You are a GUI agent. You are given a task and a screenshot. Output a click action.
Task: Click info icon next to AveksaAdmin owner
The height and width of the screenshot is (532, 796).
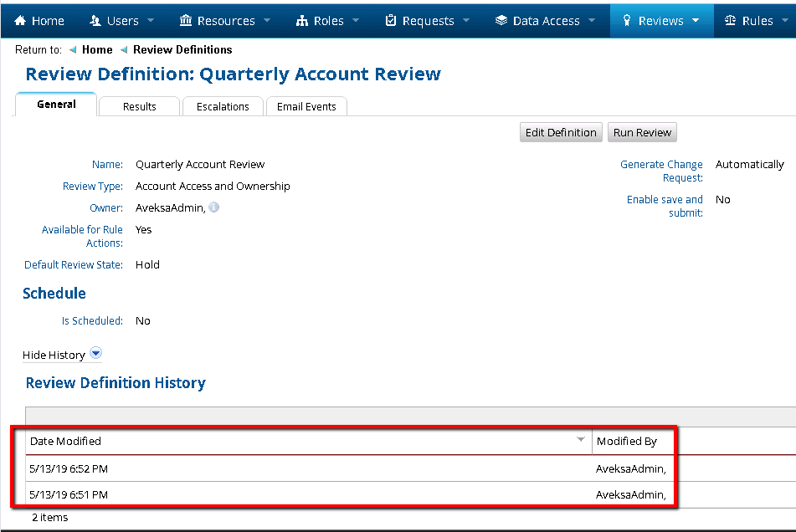(x=214, y=207)
